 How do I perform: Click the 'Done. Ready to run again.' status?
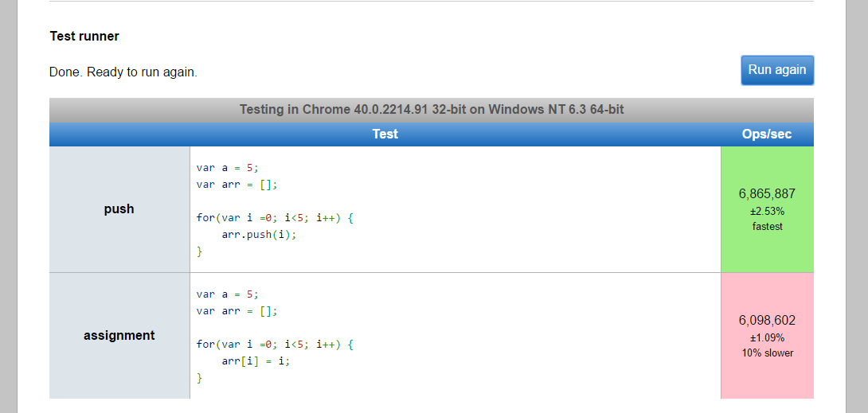click(x=123, y=72)
